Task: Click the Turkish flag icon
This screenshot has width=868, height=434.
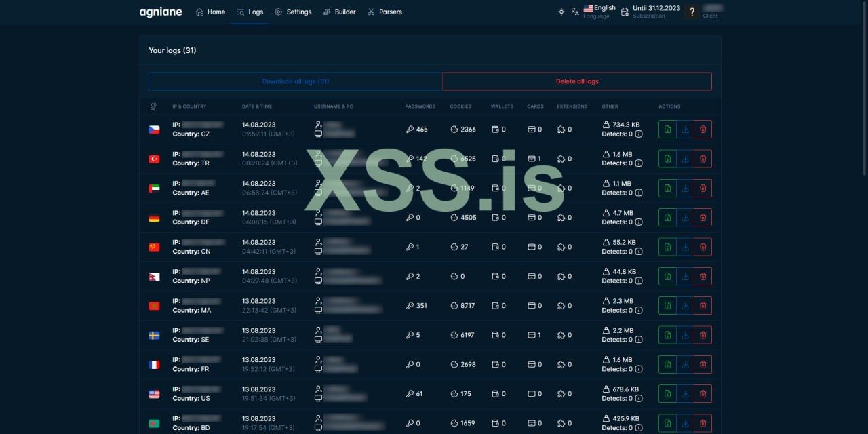Action: [x=154, y=159]
